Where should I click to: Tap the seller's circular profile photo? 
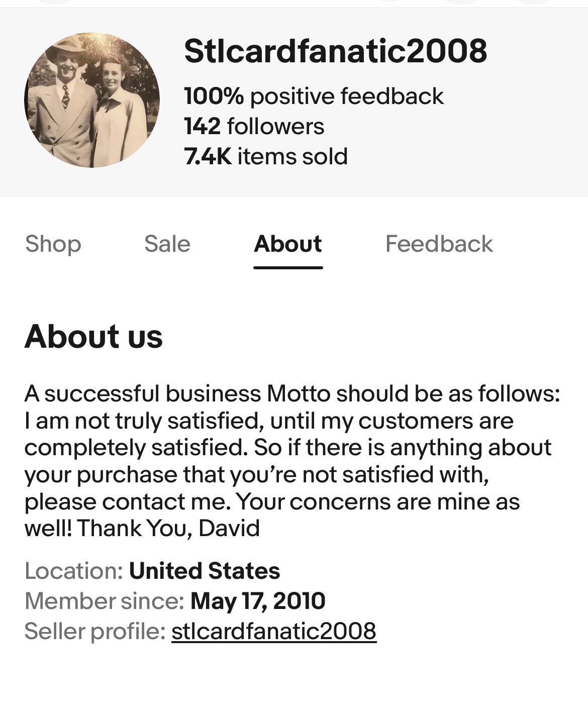pyautogui.click(x=92, y=100)
